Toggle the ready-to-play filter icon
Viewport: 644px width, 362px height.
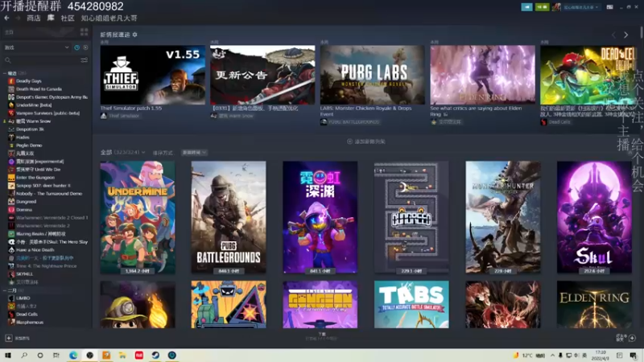[x=85, y=47]
